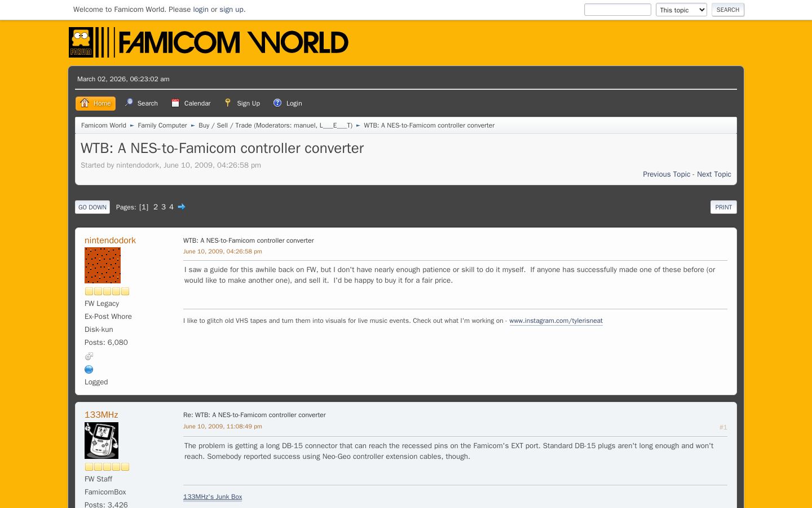This screenshot has width=812, height=508.
Task: Open nintendodork's profile name link
Action: pos(110,240)
